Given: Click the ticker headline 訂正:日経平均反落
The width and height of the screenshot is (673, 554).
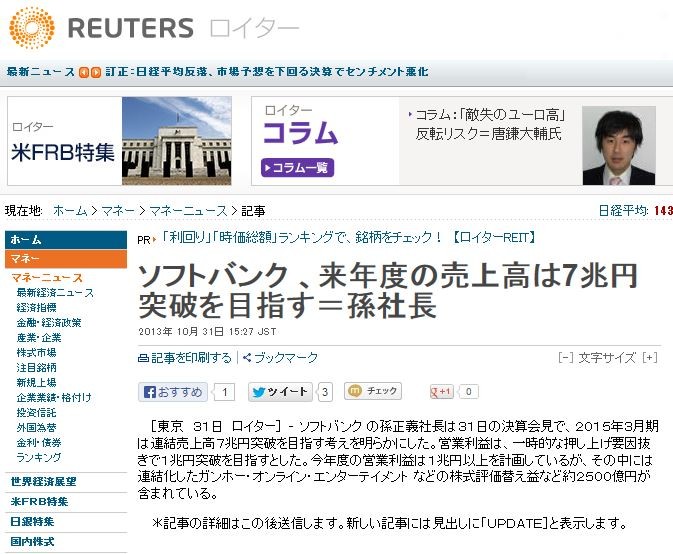Looking at the screenshot, I should tap(267, 72).
